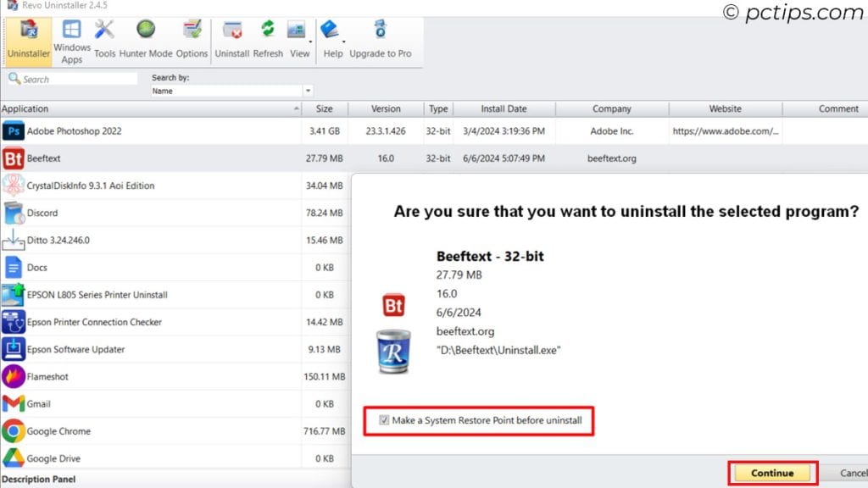Expand the Description Panel at the bottom
This screenshot has width=868, height=488.
click(x=38, y=479)
